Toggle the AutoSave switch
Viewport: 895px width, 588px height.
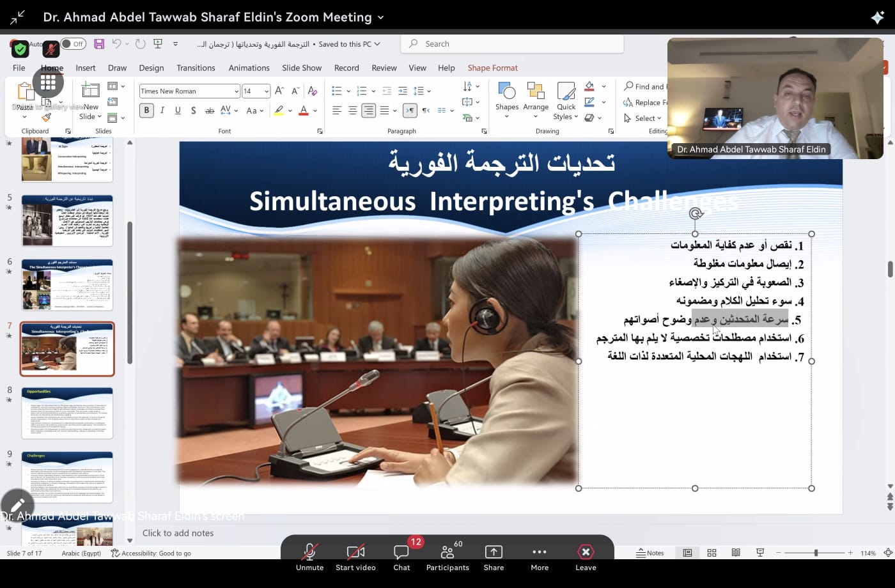[74, 44]
